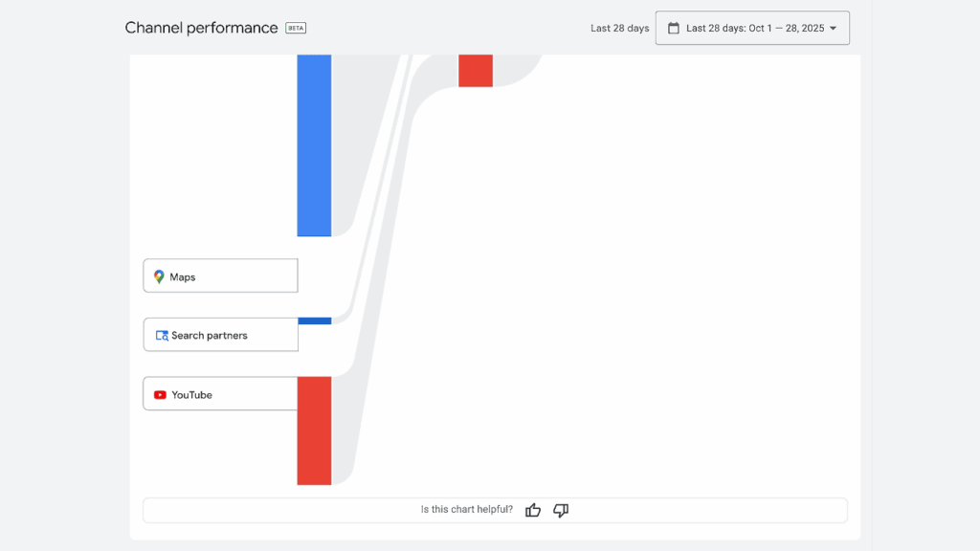Click the small red bar at the top
Screen dimensions: 980x551
click(476, 70)
